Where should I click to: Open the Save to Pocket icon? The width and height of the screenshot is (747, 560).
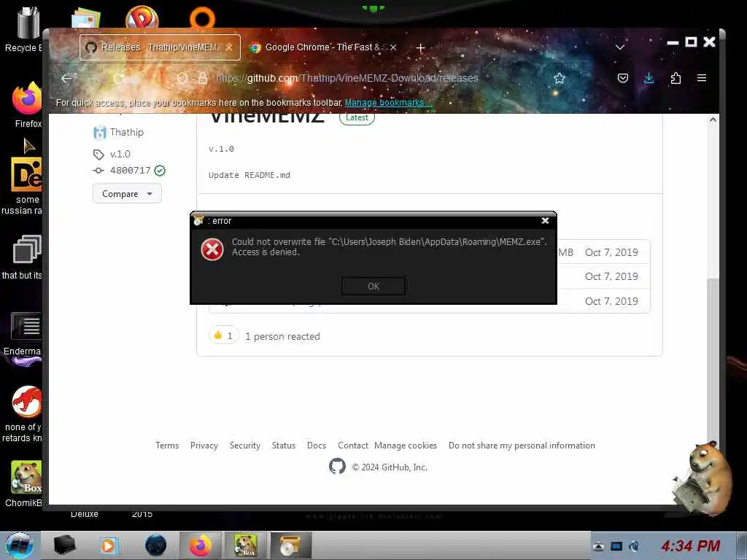tap(623, 78)
